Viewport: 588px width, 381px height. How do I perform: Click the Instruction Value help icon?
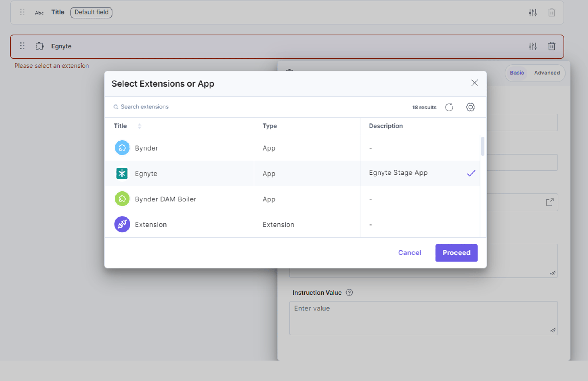[x=349, y=293]
